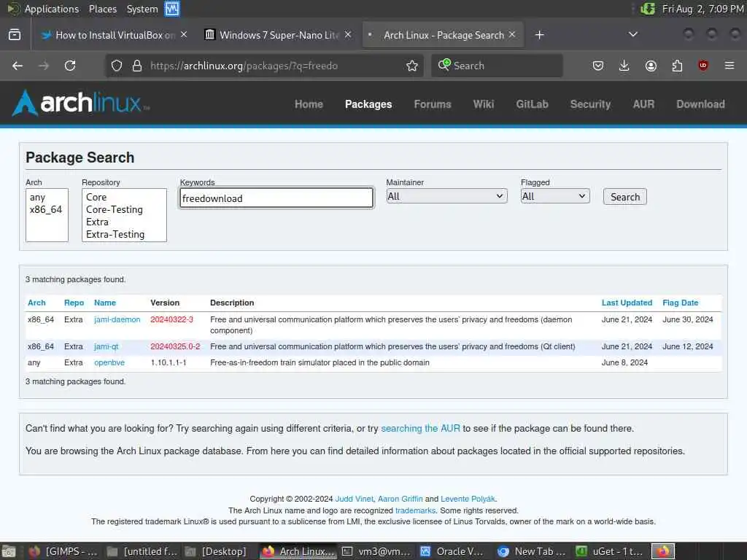Screen dimensions: 747x560
Task: Close the Arch Linux Package Search tab
Action: pyautogui.click(x=512, y=35)
